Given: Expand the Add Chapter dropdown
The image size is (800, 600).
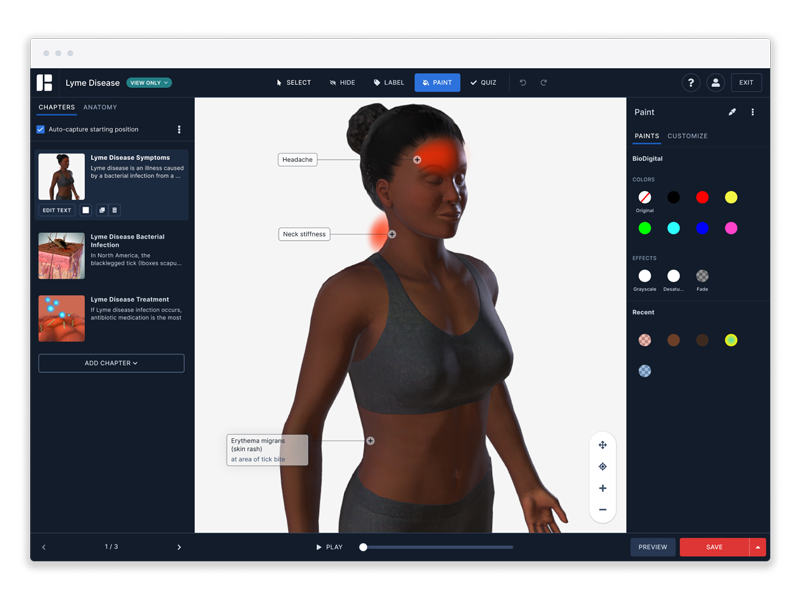Looking at the screenshot, I should pyautogui.click(x=111, y=363).
